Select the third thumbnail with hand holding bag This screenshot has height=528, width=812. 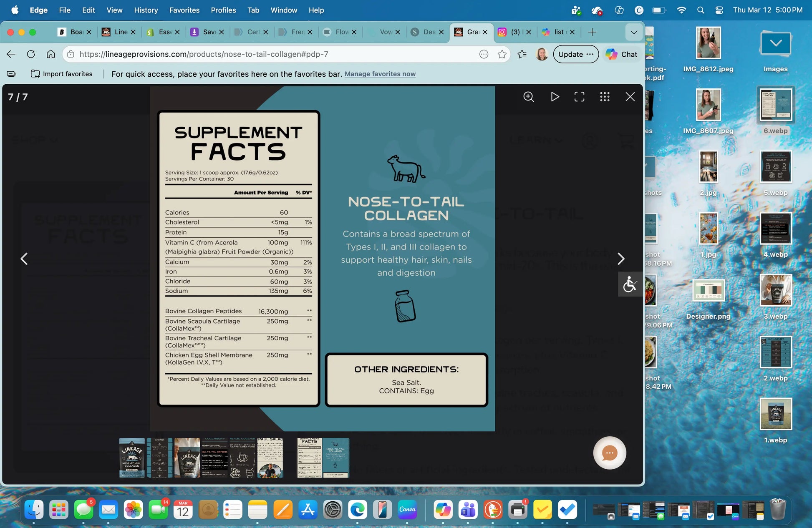click(x=187, y=458)
